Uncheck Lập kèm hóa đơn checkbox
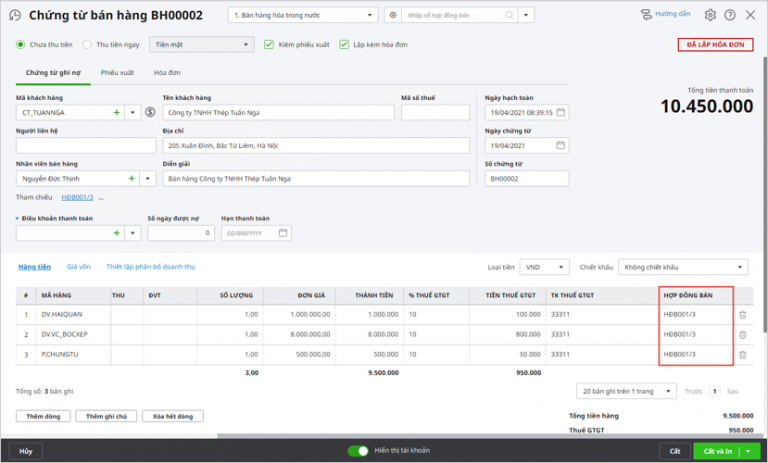 pyautogui.click(x=344, y=45)
